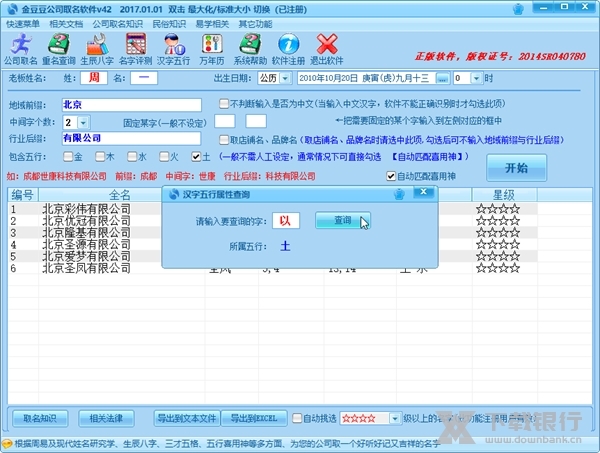600x453 pixels.
Task: Check the 金 element checkbox
Action: point(68,156)
